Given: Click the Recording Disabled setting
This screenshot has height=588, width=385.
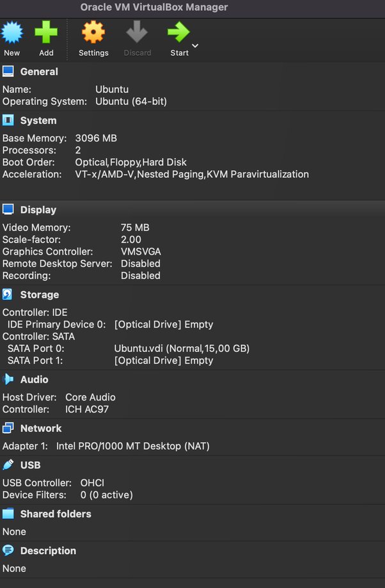Looking at the screenshot, I should click(140, 275).
